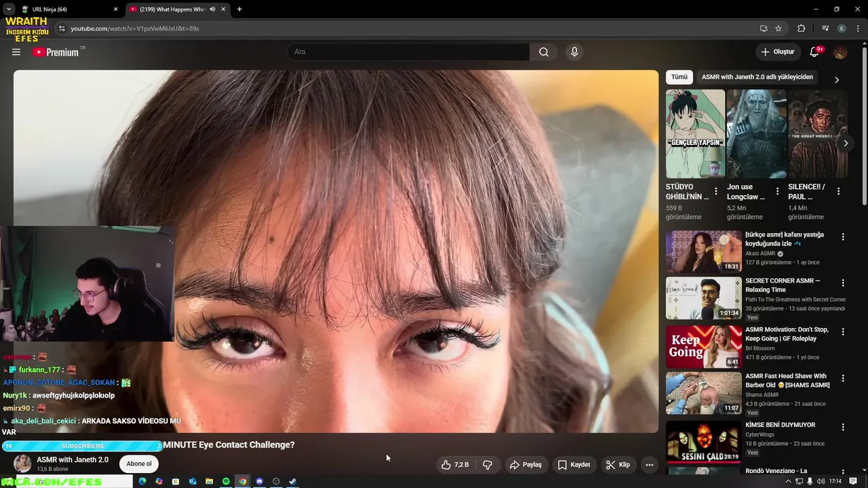Image resolution: width=868 pixels, height=488 pixels.
Task: Open options for KİMSE BENİ DUYMUYOR video
Action: tap(843, 427)
